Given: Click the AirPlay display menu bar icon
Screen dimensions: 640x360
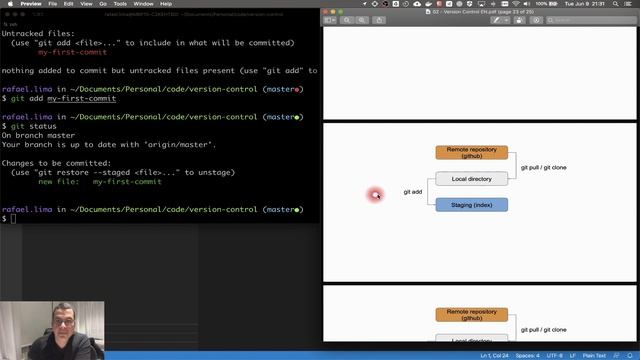Looking at the screenshot, I should tap(482, 4).
